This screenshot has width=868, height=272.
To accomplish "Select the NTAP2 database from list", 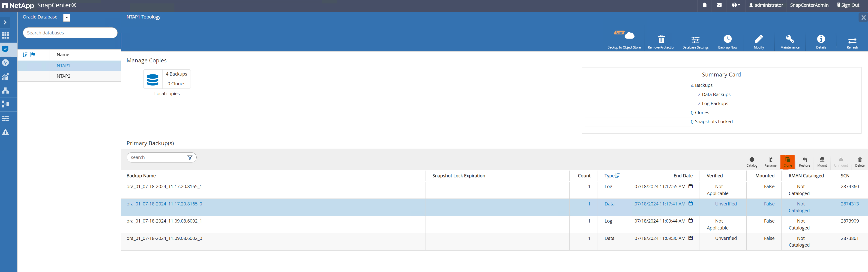I will click(63, 76).
